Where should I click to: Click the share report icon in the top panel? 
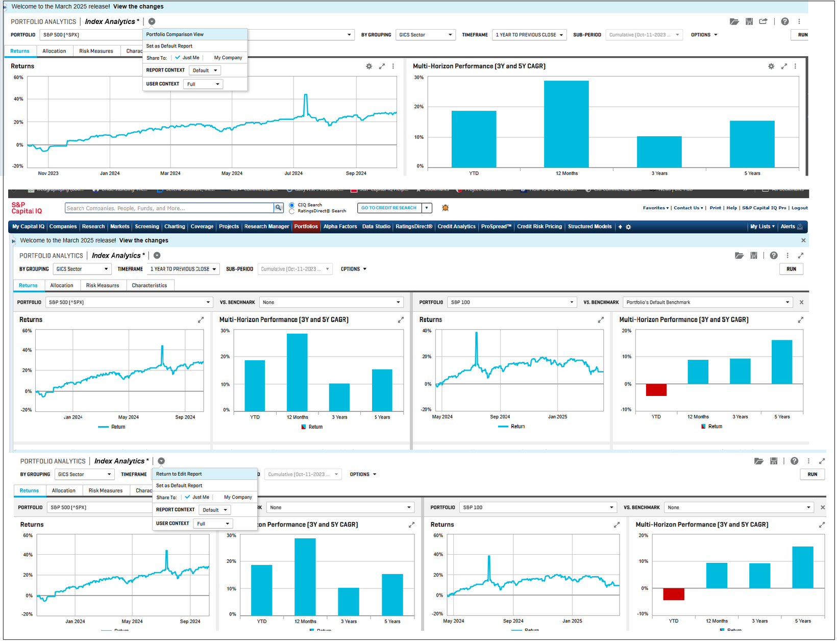(764, 21)
